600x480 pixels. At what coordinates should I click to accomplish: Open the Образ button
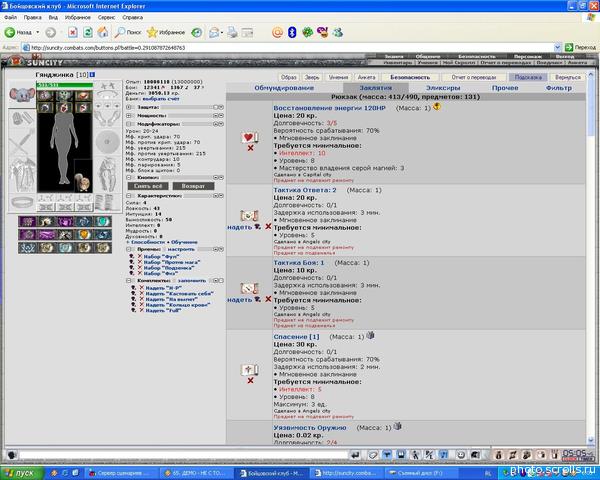[x=289, y=77]
